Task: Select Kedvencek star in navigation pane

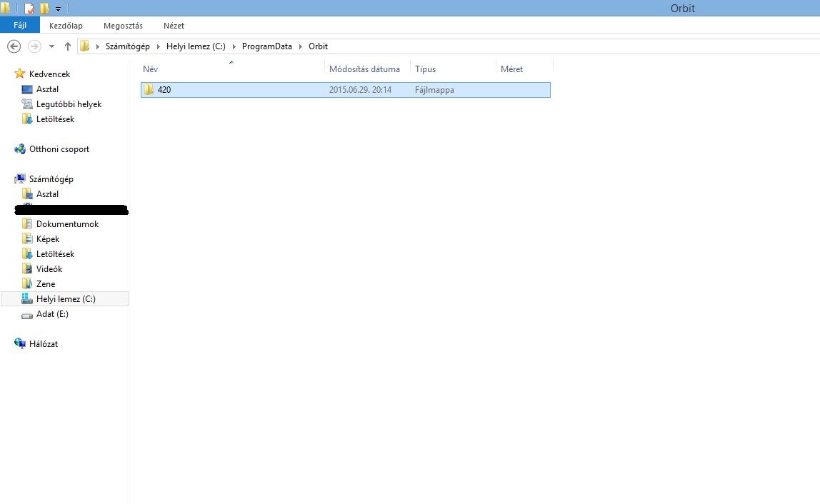Action: (20, 74)
